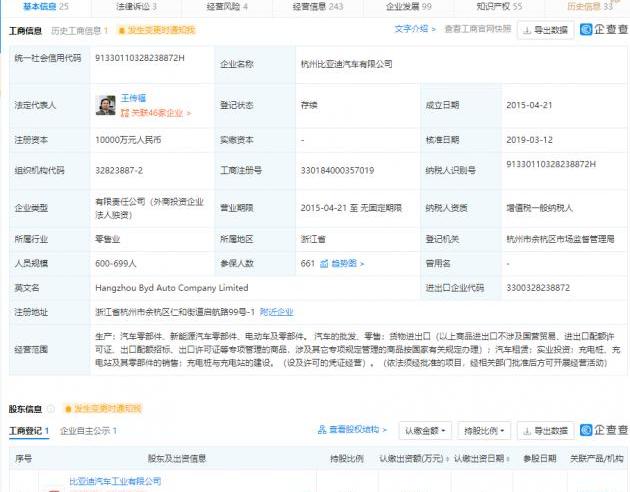Click taxpayer qualification 增值税一般纳税人
Screen dimensions: 630x492
pyautogui.click(x=539, y=208)
